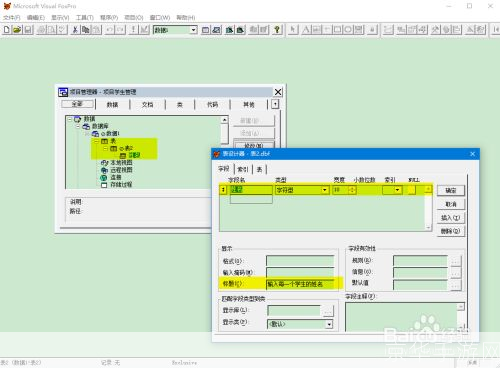The height and width of the screenshot is (368, 500).
Task: Select the rectangle shape tool in toolbar
Action: point(337,30)
